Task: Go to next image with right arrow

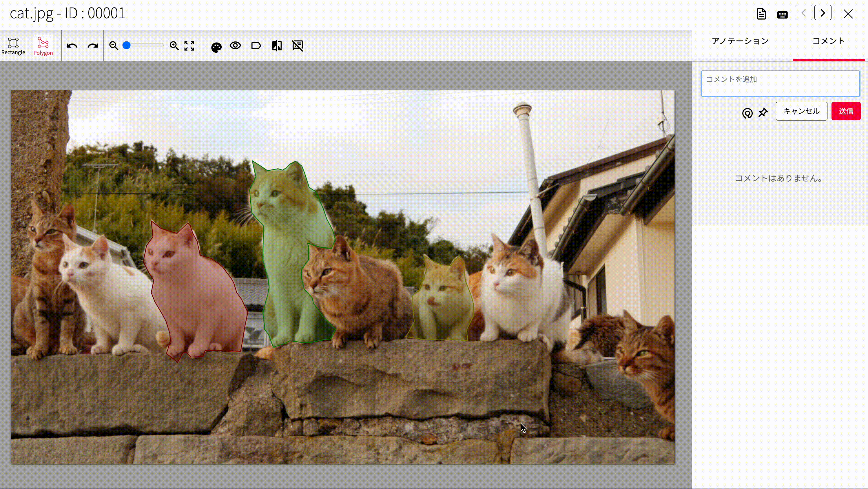Action: [823, 13]
